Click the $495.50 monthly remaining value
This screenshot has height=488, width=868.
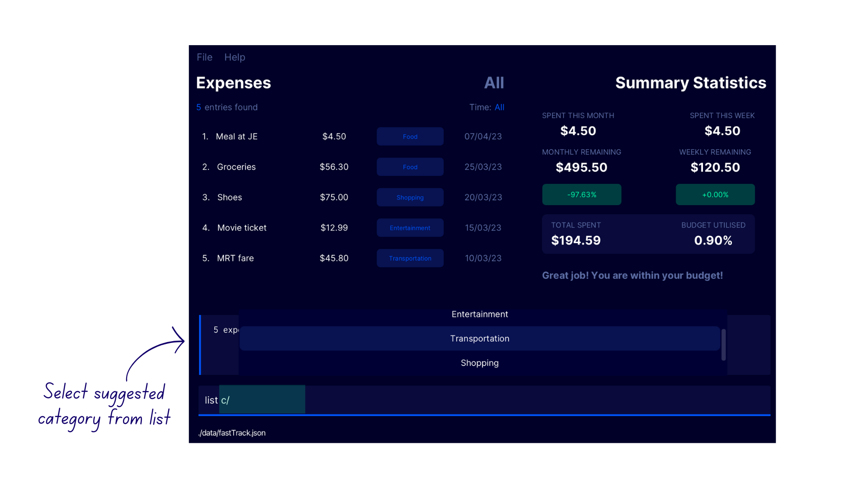pyautogui.click(x=581, y=168)
